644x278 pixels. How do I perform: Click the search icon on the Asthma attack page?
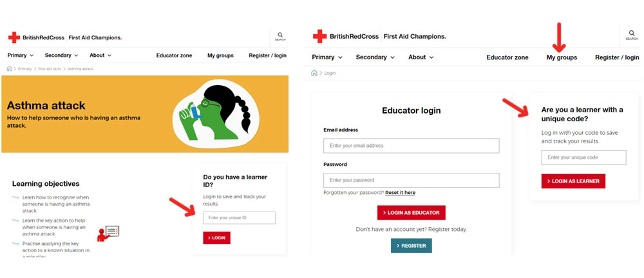coord(280,35)
